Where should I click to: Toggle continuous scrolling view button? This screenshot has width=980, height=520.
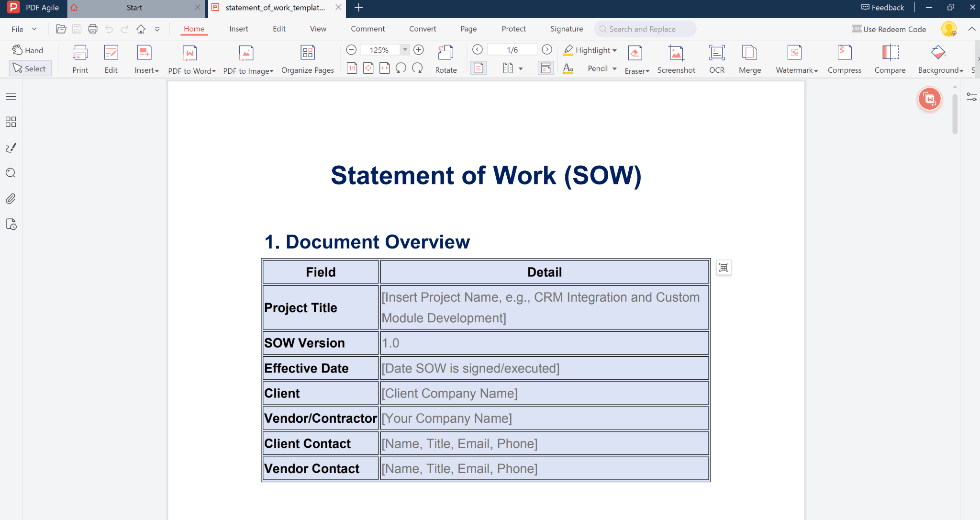(x=546, y=68)
